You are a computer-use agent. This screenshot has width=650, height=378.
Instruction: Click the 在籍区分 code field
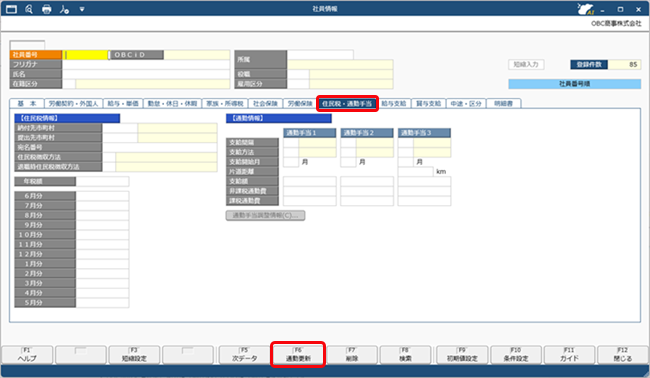coord(69,84)
